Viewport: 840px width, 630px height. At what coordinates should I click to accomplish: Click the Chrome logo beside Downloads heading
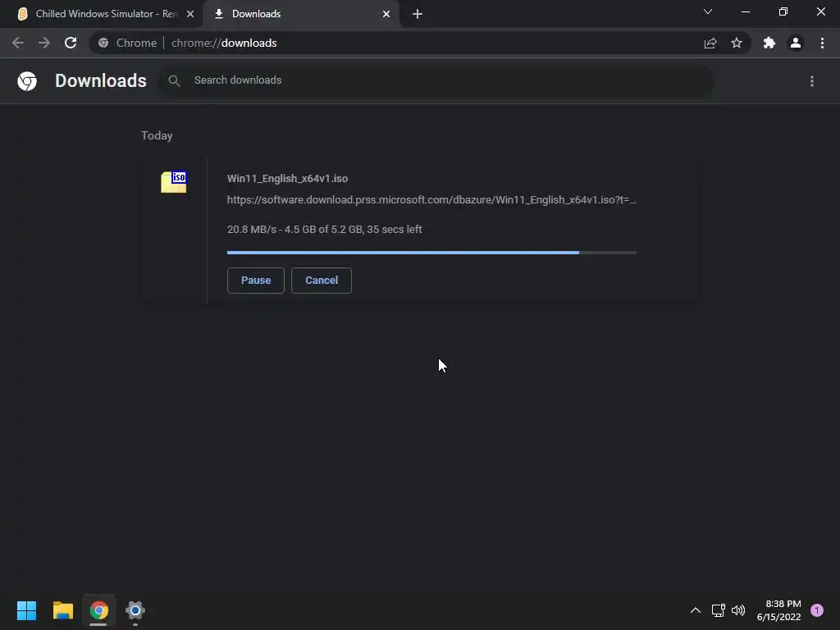(27, 81)
